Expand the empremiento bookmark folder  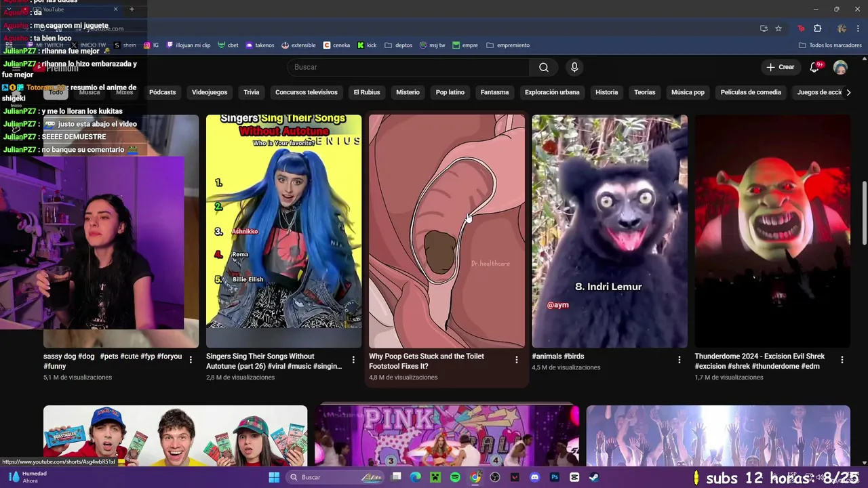(x=508, y=45)
